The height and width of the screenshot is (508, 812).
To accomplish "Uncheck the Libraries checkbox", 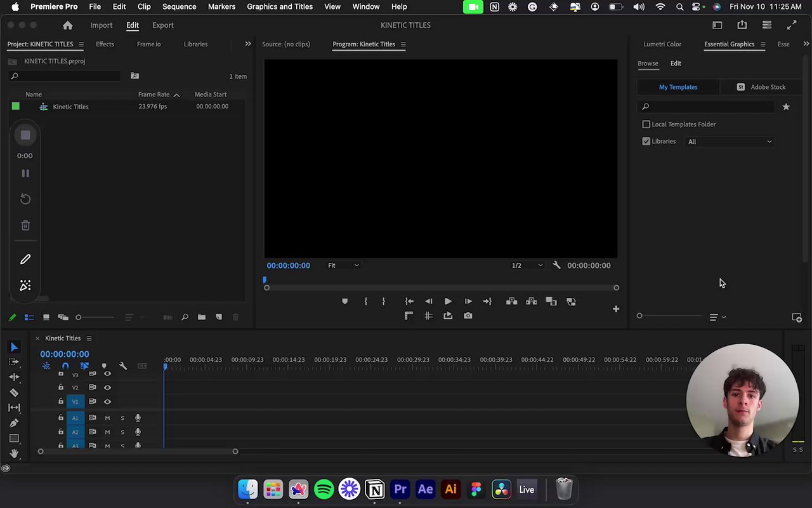I will (646, 142).
